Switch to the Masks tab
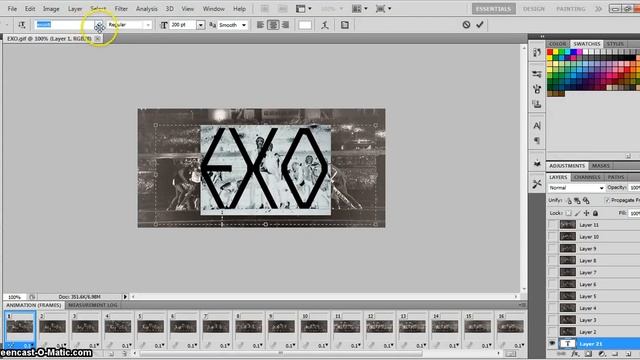This screenshot has height=360, width=640. pos(600,166)
